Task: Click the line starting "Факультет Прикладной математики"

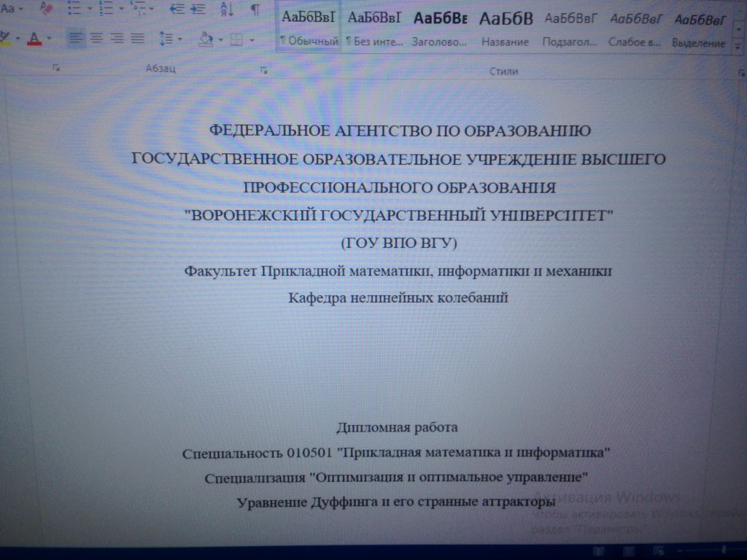Action: 398,271
